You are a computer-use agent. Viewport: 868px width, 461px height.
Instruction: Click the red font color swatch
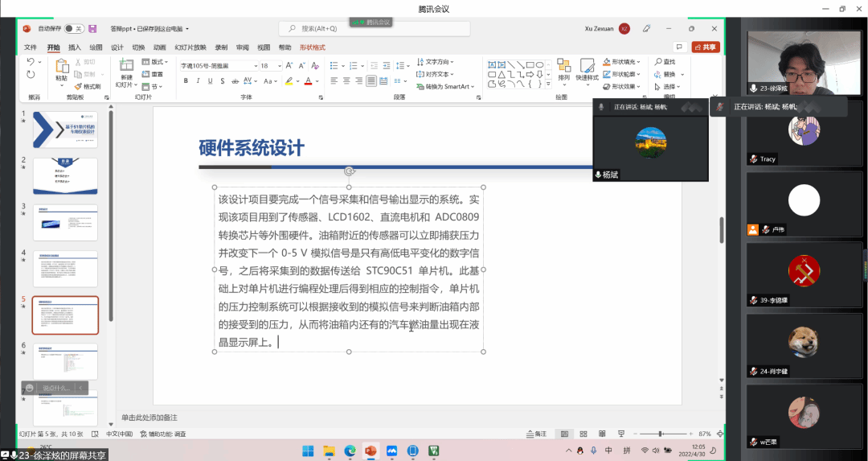pos(308,80)
